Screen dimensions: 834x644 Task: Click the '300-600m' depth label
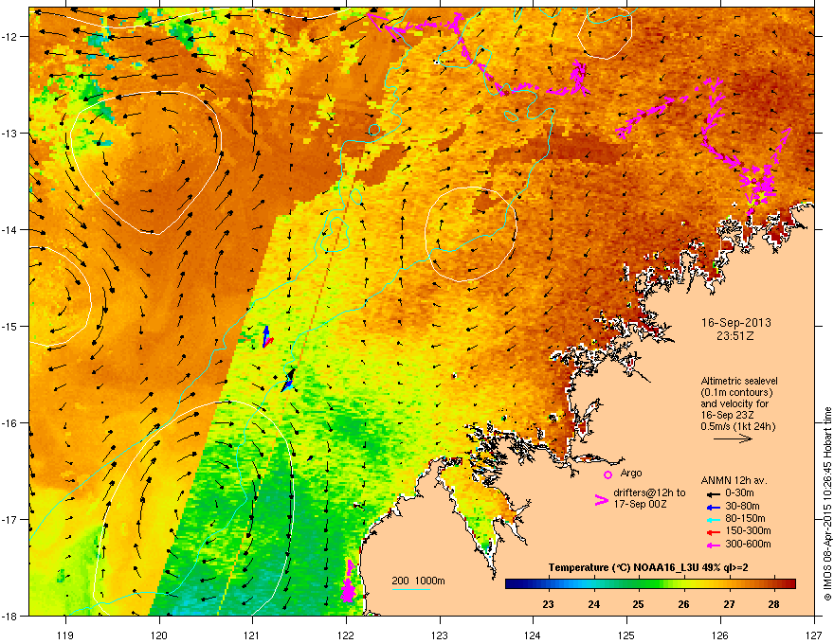(748, 544)
